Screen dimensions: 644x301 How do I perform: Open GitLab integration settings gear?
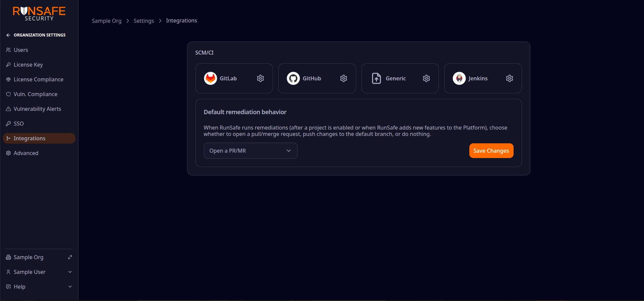[260, 78]
